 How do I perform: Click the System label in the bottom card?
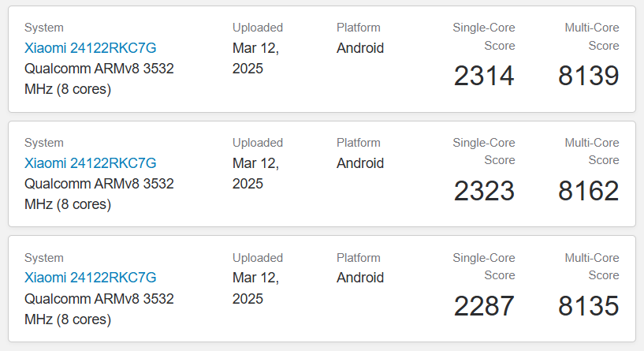43,258
